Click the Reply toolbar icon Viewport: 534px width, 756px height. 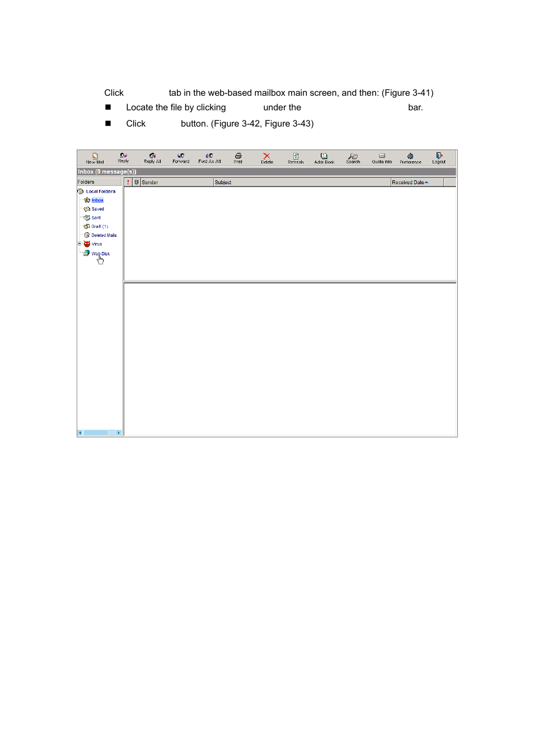[x=123, y=157]
